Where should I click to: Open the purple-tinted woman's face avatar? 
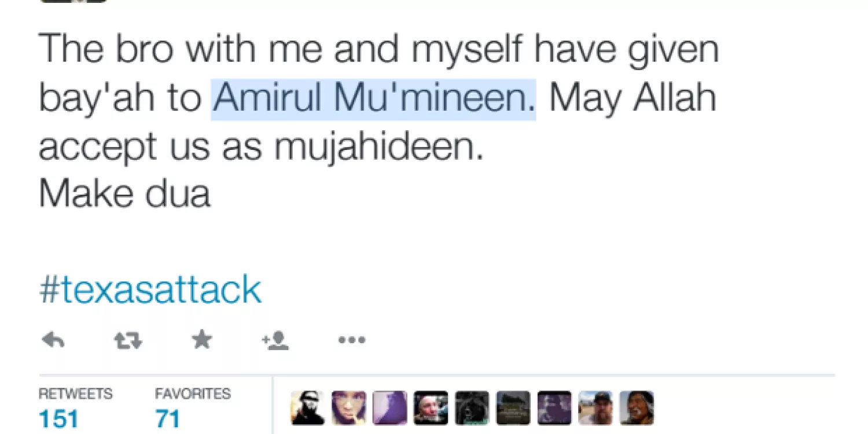[348, 408]
